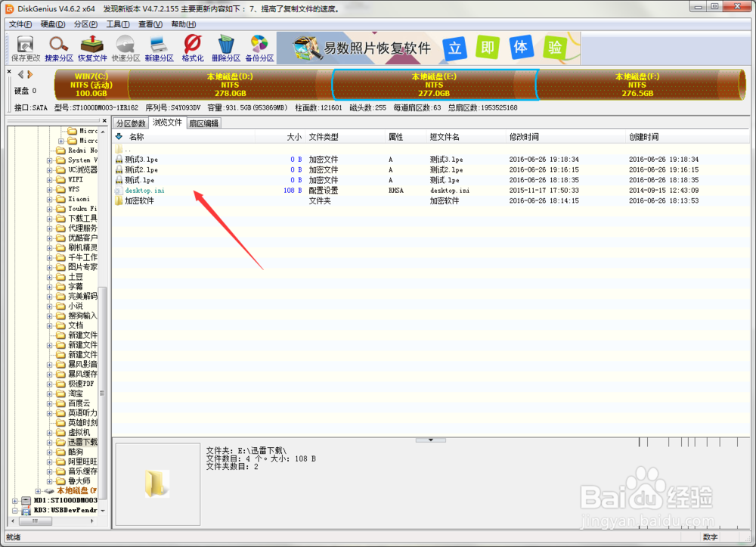The image size is (756, 547).
Task: Click the tree scrollbar down arrow
Action: point(102,511)
